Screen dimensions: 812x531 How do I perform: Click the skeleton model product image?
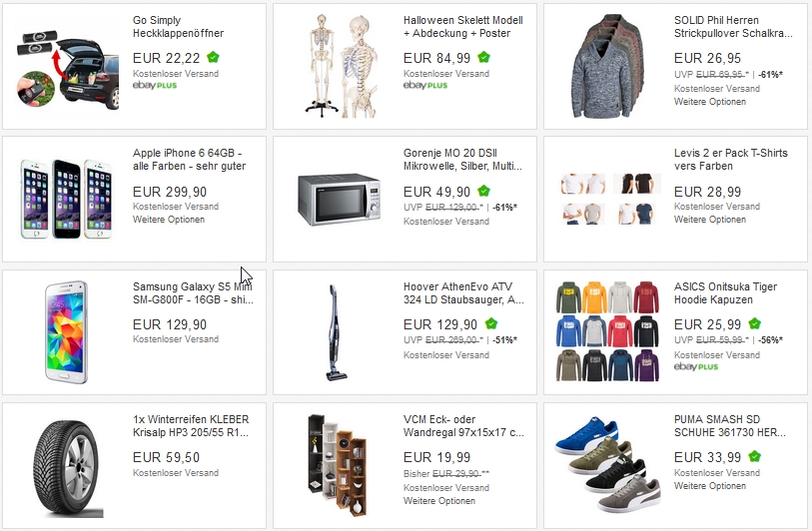(x=344, y=66)
